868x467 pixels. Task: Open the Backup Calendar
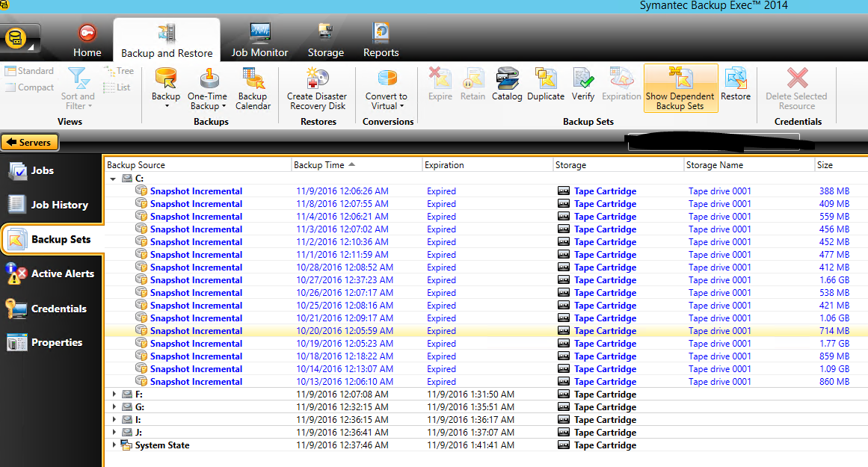click(x=253, y=88)
